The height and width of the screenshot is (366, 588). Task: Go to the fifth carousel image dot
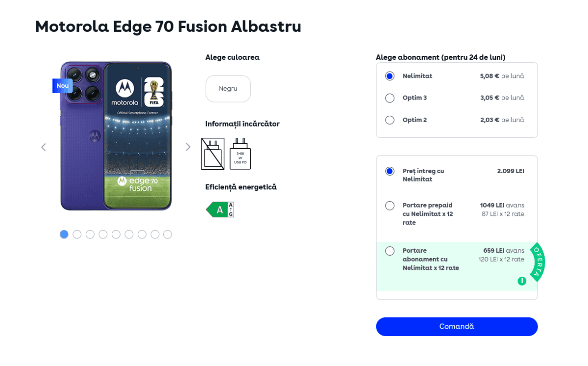pos(116,235)
